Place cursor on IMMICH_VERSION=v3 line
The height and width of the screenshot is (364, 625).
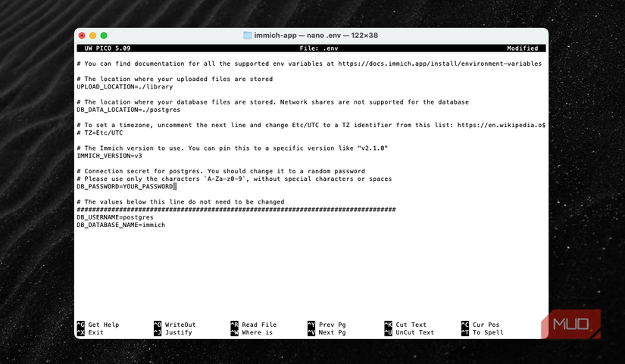tap(109, 156)
